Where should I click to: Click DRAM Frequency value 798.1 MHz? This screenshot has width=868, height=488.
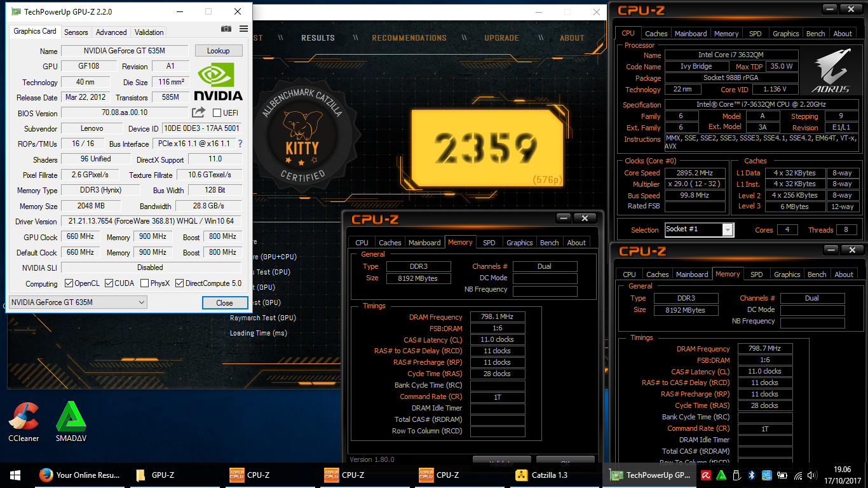pyautogui.click(x=498, y=317)
